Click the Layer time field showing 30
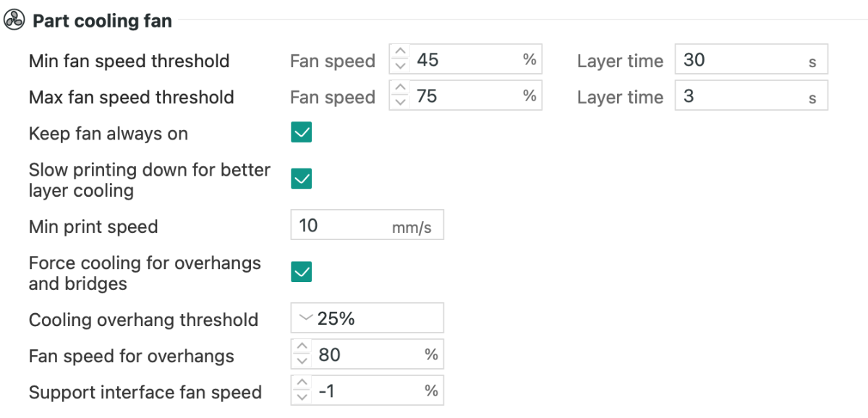Image resolution: width=868 pixels, height=418 pixels. pos(751,59)
